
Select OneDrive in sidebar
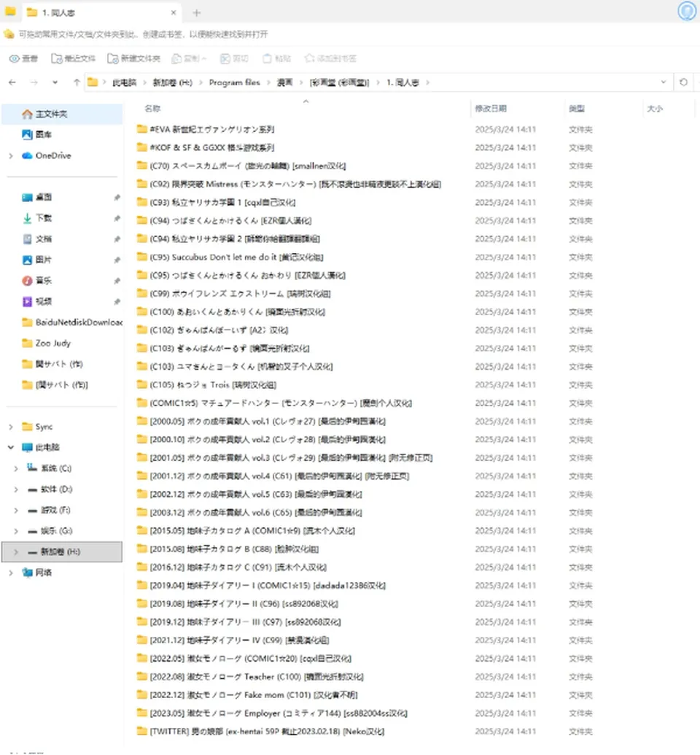[x=53, y=155]
